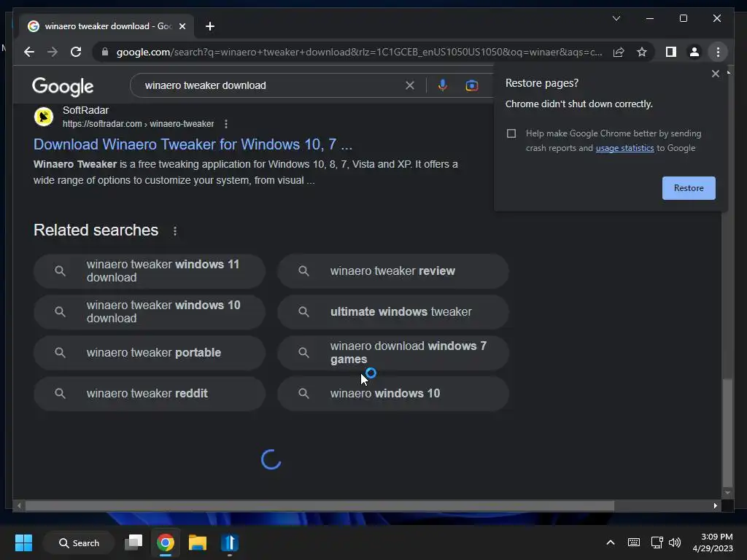
Task: Search winaero download windows 7 games
Action: (393, 353)
